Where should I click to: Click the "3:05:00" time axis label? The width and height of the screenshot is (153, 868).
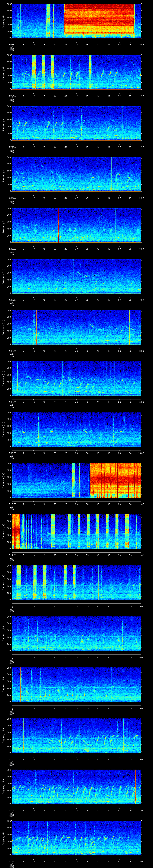(x=12, y=249)
